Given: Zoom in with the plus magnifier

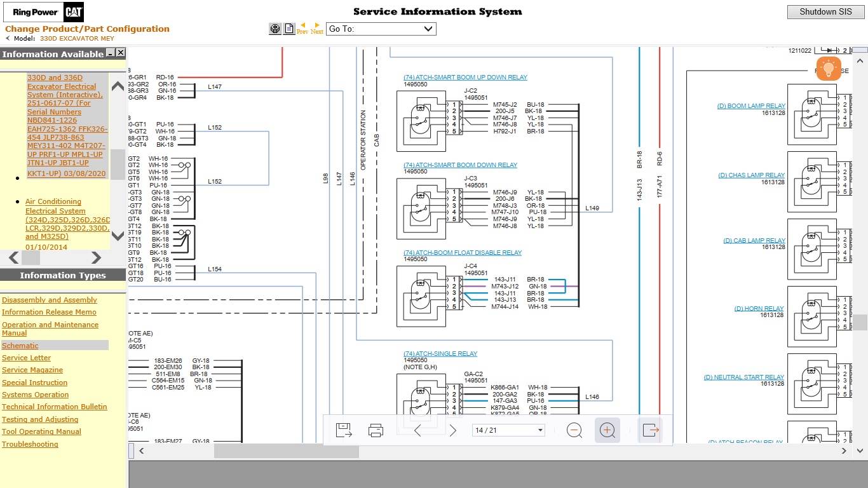Looking at the screenshot, I should 607,430.
